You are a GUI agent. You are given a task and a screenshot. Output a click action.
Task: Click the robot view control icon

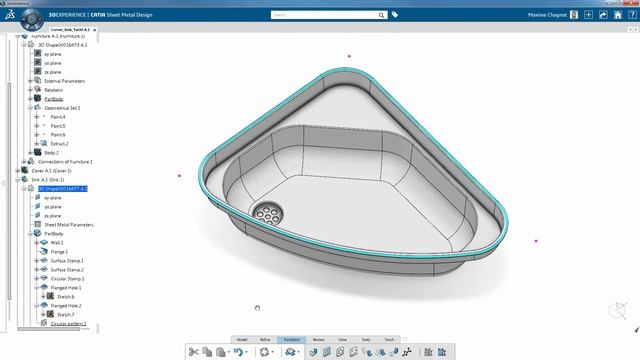click(x=617, y=311)
